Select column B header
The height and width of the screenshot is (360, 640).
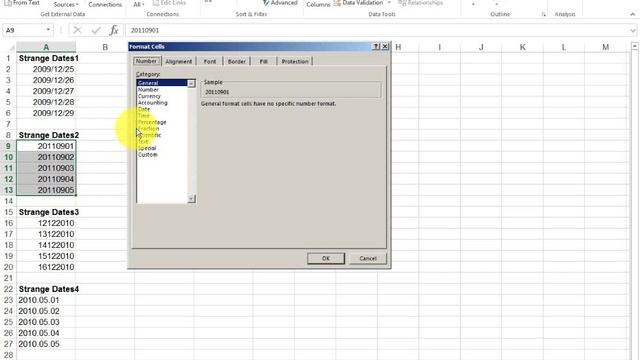point(105,47)
